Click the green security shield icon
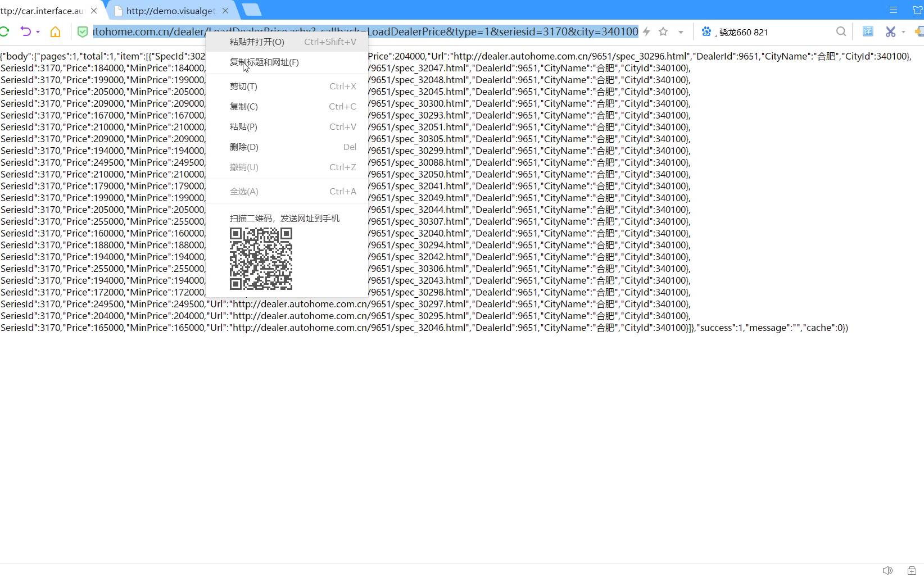 [x=83, y=32]
